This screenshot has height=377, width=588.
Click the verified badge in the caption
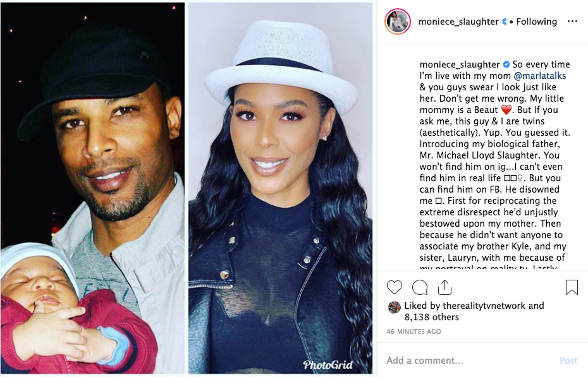pyautogui.click(x=506, y=64)
